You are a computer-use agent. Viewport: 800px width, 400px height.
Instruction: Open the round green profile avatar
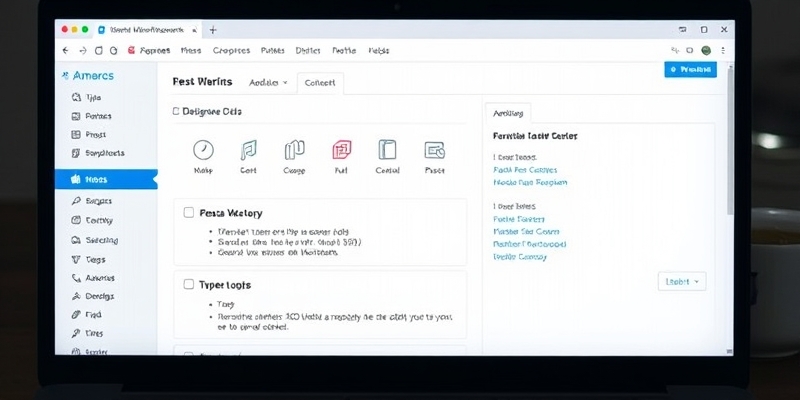(706, 50)
